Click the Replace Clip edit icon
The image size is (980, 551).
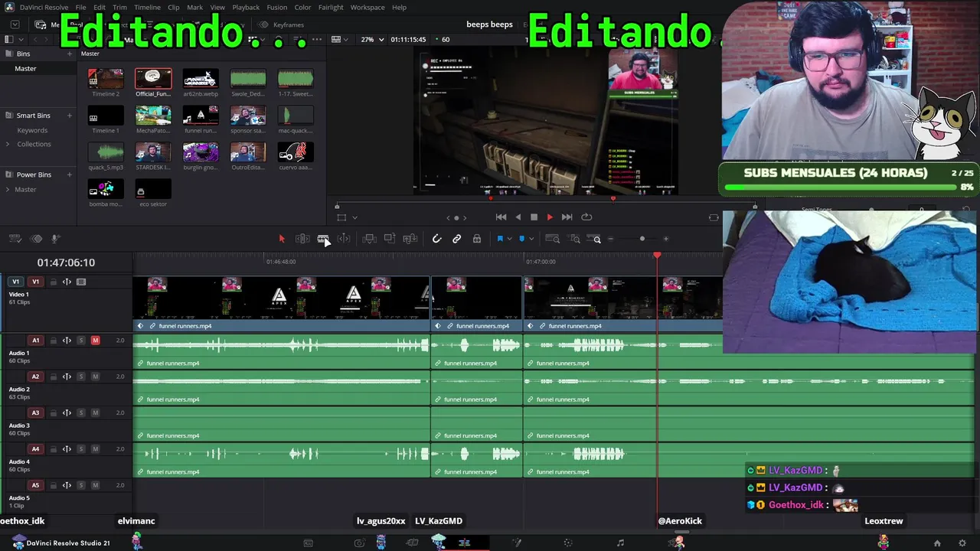click(410, 239)
